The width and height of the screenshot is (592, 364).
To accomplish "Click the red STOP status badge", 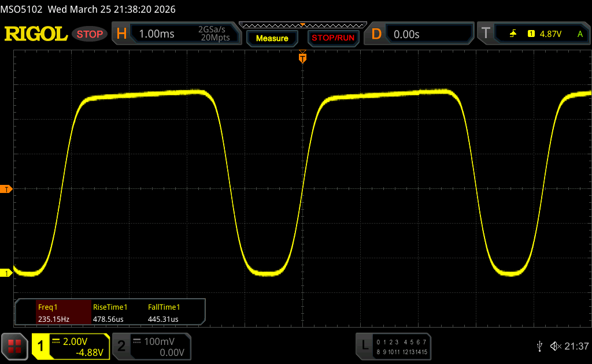I will [x=91, y=34].
